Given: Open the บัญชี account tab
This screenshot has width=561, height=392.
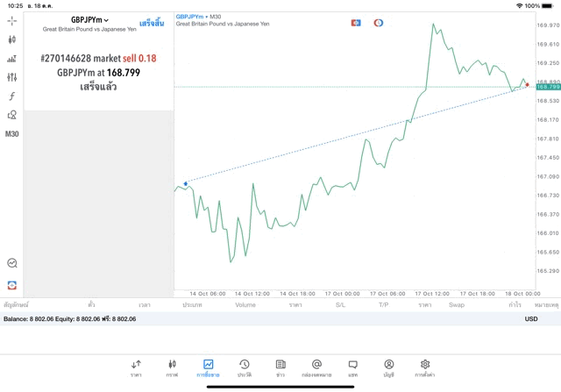Looking at the screenshot, I should pyautogui.click(x=389, y=368).
